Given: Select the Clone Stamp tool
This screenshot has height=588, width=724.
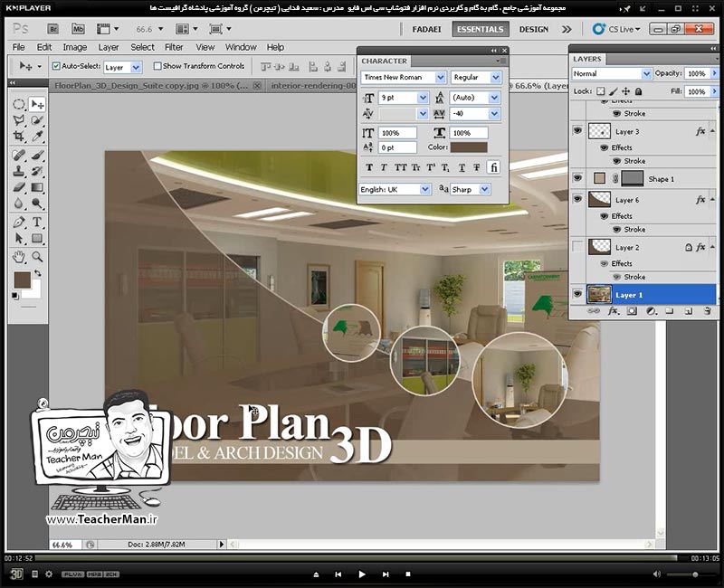Looking at the screenshot, I should coord(18,171).
